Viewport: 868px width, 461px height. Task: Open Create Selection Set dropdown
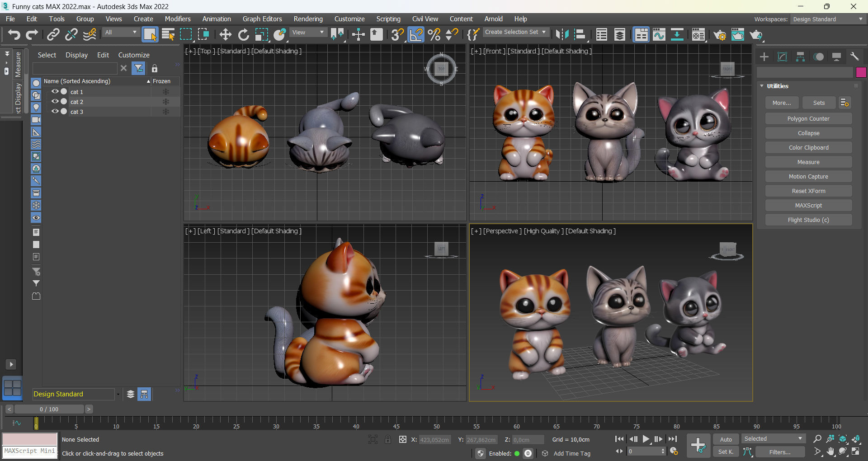(515, 32)
